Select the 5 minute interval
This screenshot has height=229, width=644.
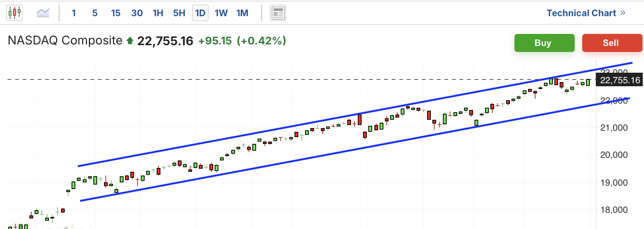click(95, 13)
